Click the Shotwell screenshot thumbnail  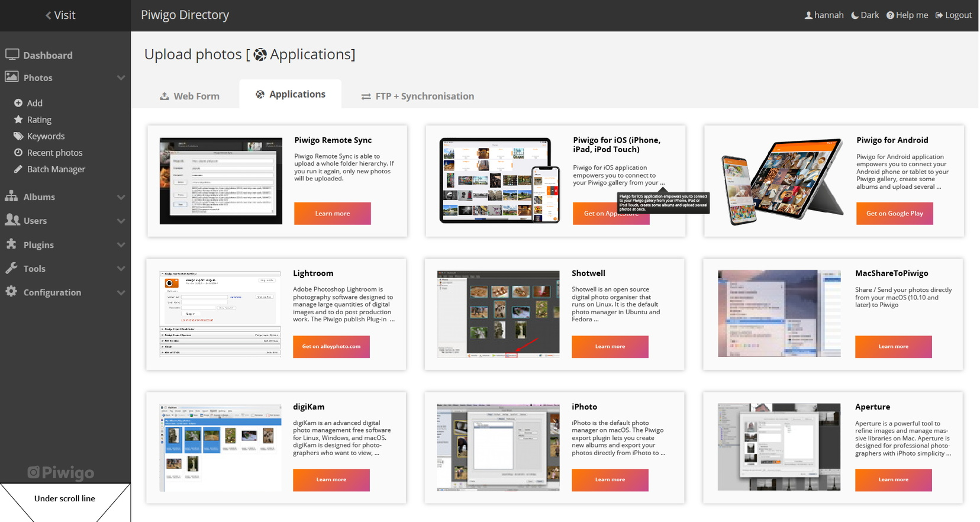pyautogui.click(x=498, y=314)
